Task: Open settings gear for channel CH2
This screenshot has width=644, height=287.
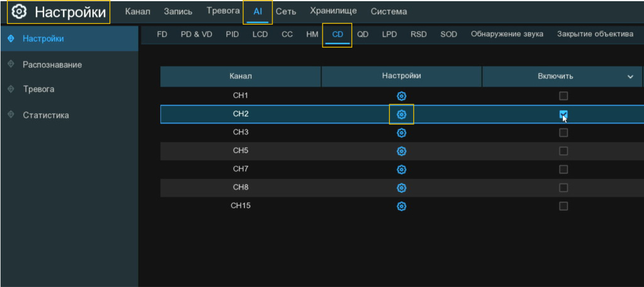Action: (401, 114)
